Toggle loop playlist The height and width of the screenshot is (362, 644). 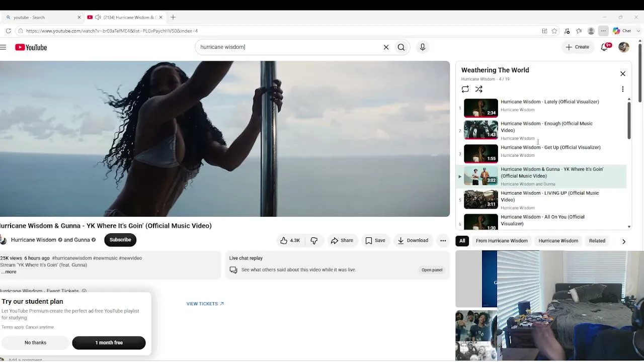tap(465, 89)
